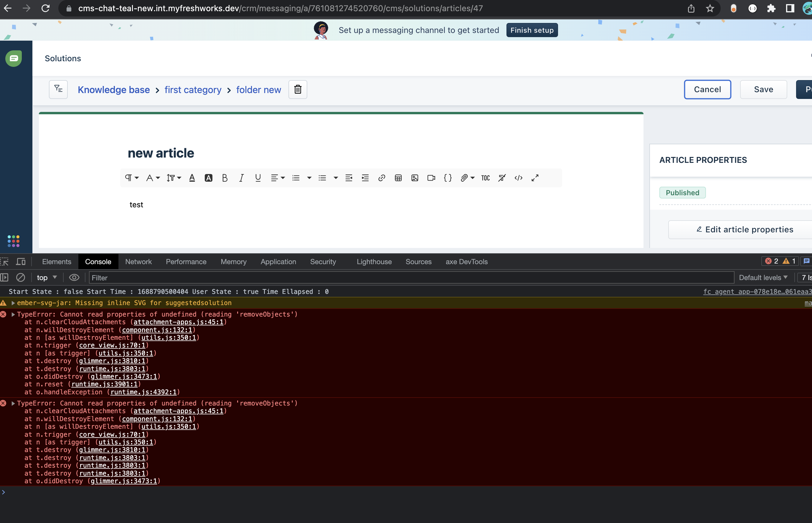Open the first category breadcrumb link
812x523 pixels.
click(x=193, y=90)
